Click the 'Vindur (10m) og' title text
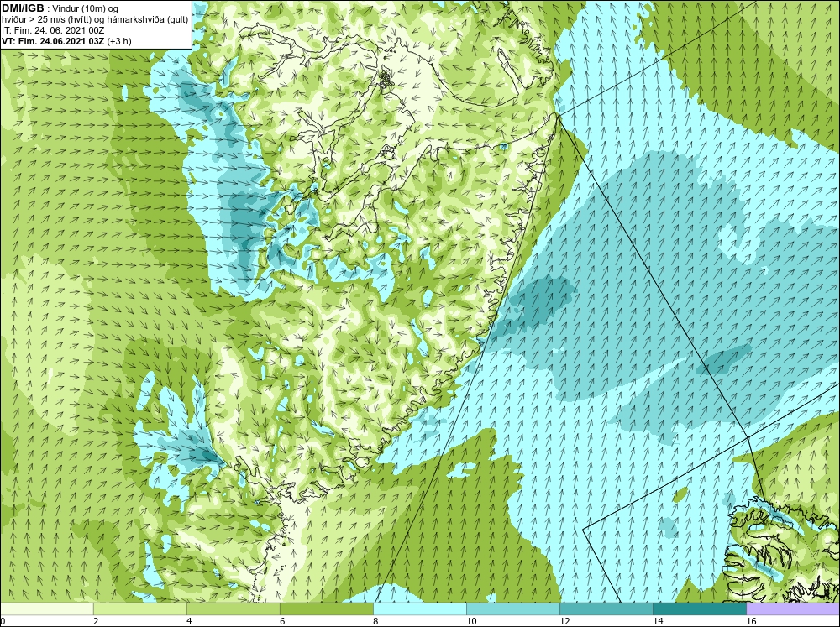 pyautogui.click(x=86, y=8)
